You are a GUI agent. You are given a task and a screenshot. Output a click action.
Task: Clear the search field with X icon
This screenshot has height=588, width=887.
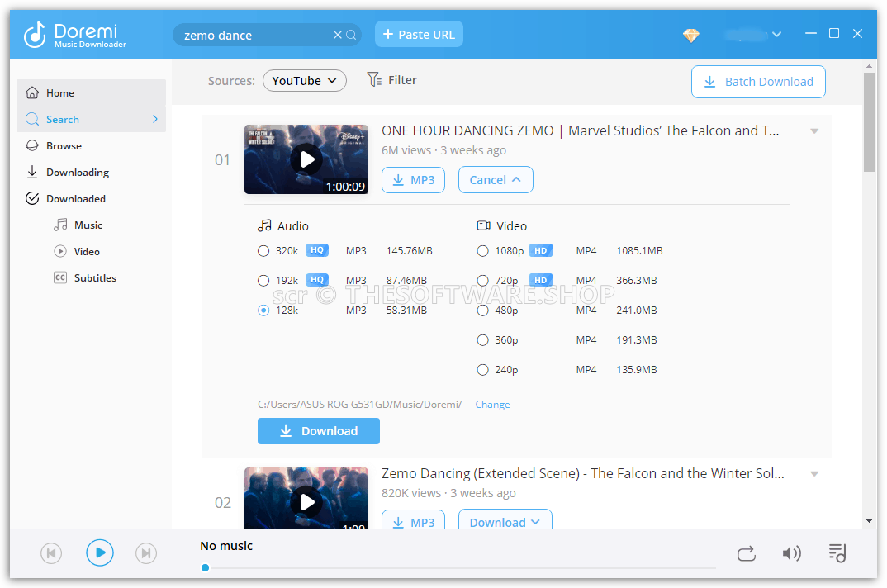click(338, 35)
